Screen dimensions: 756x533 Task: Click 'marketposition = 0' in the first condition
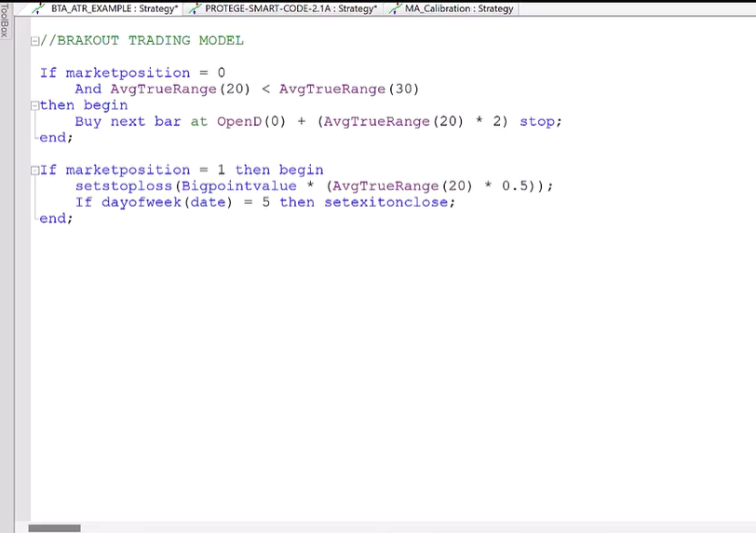tap(145, 73)
